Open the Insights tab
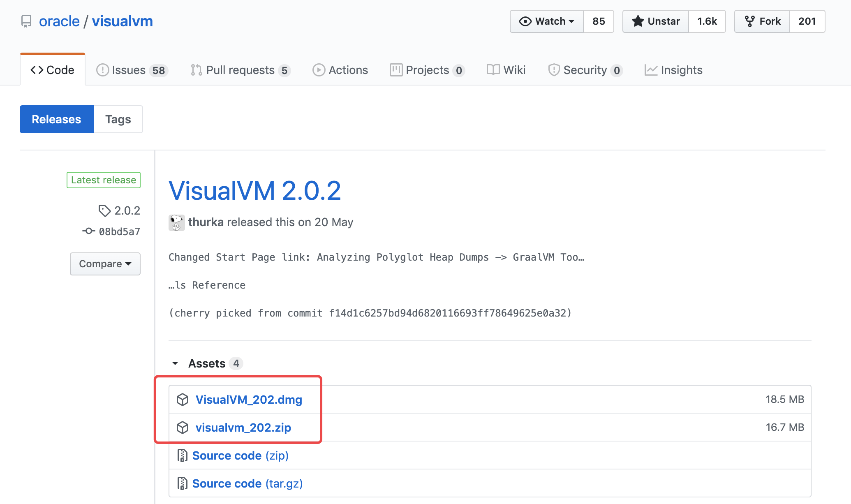The width and height of the screenshot is (851, 504). click(x=673, y=70)
